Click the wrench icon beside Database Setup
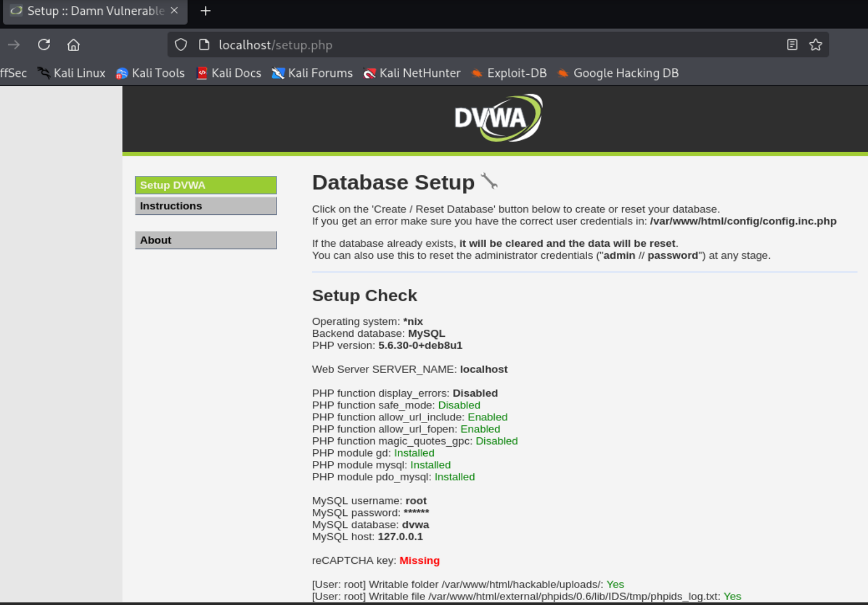Image resolution: width=868 pixels, height=605 pixels. tap(489, 181)
